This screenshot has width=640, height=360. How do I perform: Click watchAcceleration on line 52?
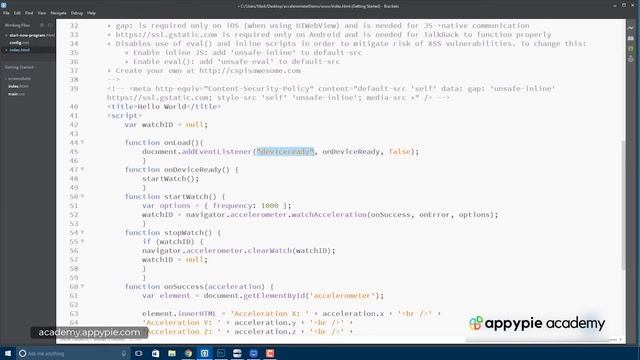329,214
